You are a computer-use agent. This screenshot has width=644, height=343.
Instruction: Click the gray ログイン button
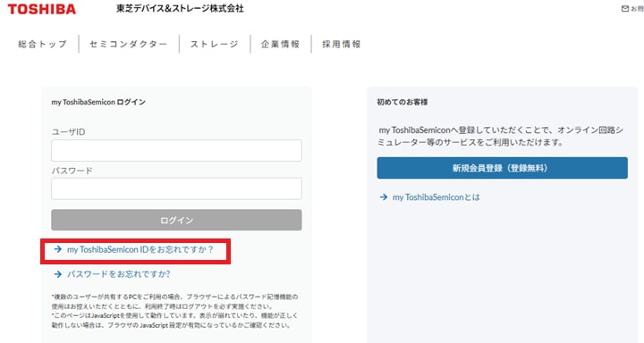coord(176,220)
